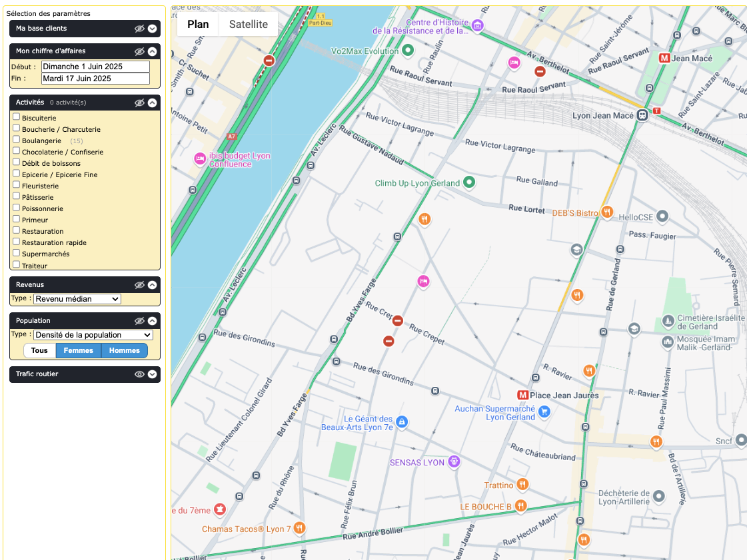
Task: Click the Snfc map marker
Action: (741, 440)
